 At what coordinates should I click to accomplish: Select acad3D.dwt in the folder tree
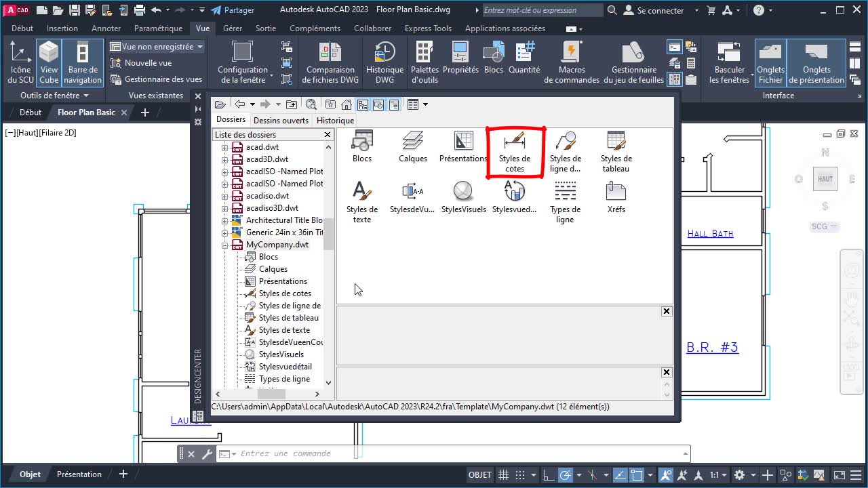pyautogui.click(x=267, y=159)
